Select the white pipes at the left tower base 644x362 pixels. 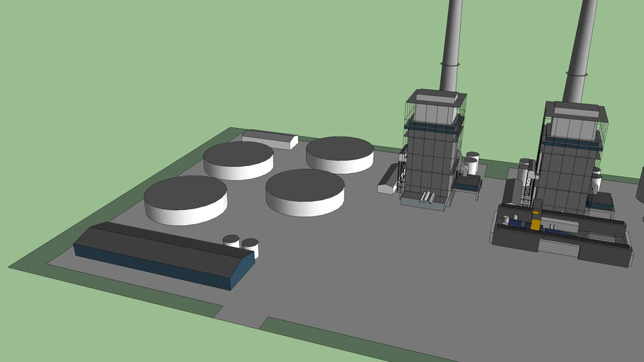[x=427, y=197]
